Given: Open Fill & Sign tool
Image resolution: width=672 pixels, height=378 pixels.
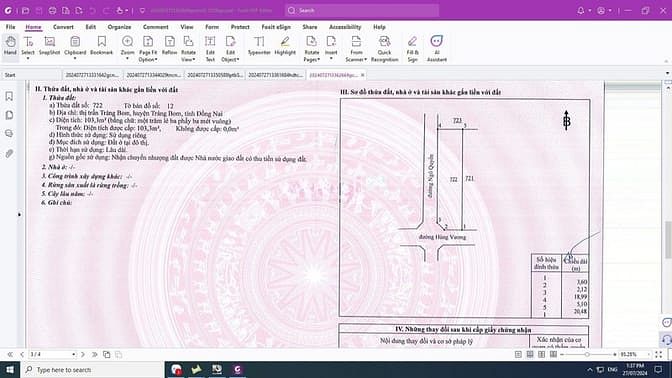Looking at the screenshot, I should (x=412, y=48).
